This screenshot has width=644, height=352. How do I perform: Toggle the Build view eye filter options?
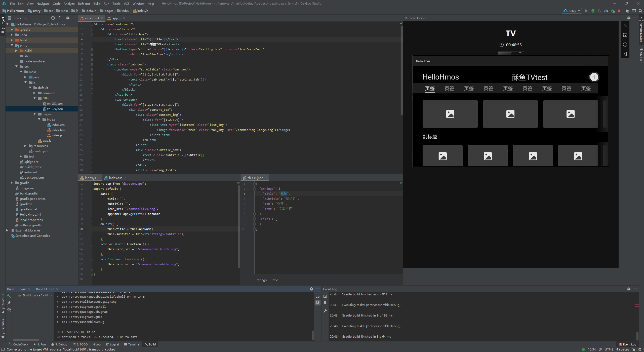pyautogui.click(x=9, y=309)
